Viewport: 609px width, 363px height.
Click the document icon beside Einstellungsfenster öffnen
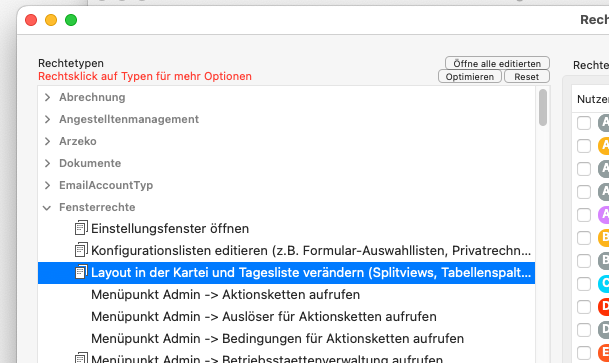tap(81, 228)
